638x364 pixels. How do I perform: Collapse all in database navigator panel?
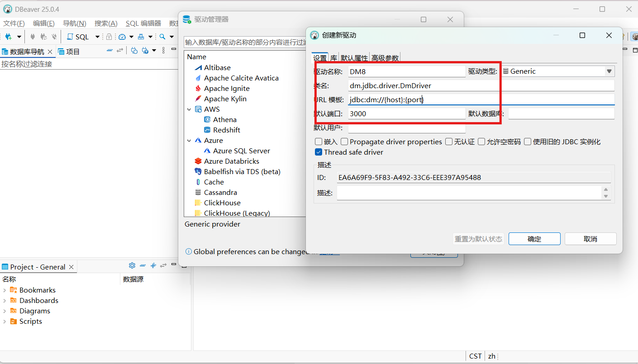[x=110, y=50]
